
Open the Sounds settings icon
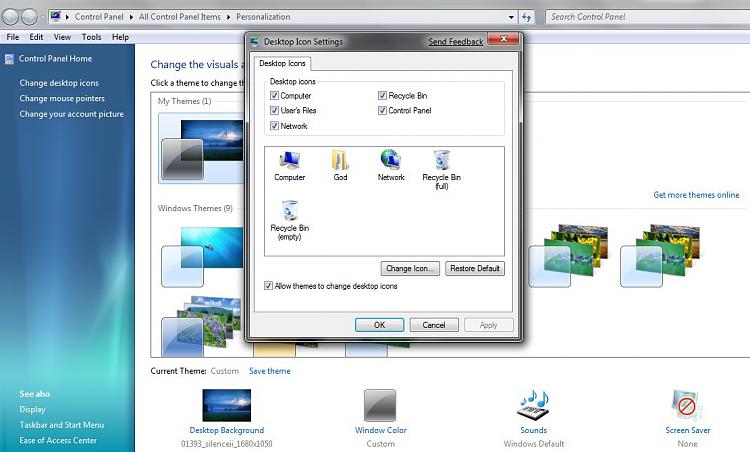click(534, 405)
